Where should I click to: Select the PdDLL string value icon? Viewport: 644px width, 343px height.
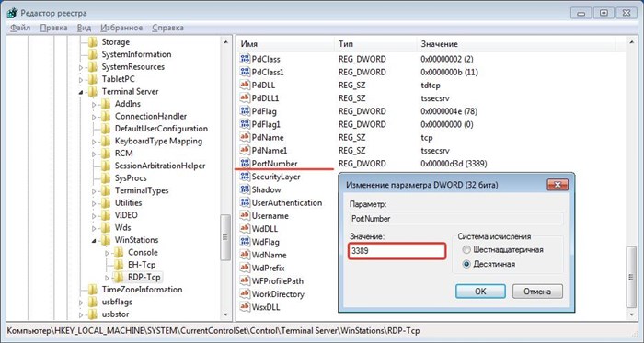pos(245,85)
